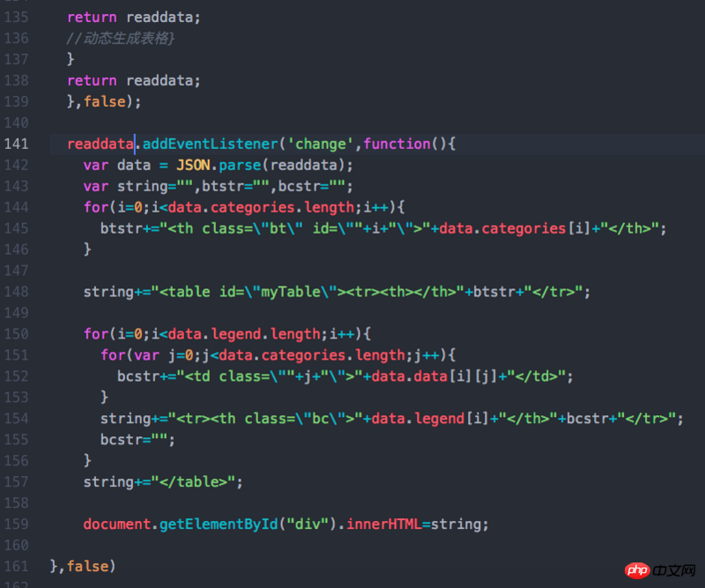The image size is (705, 588).
Task: Place cursor on 'addEventListener' method name
Action: [x=211, y=144]
